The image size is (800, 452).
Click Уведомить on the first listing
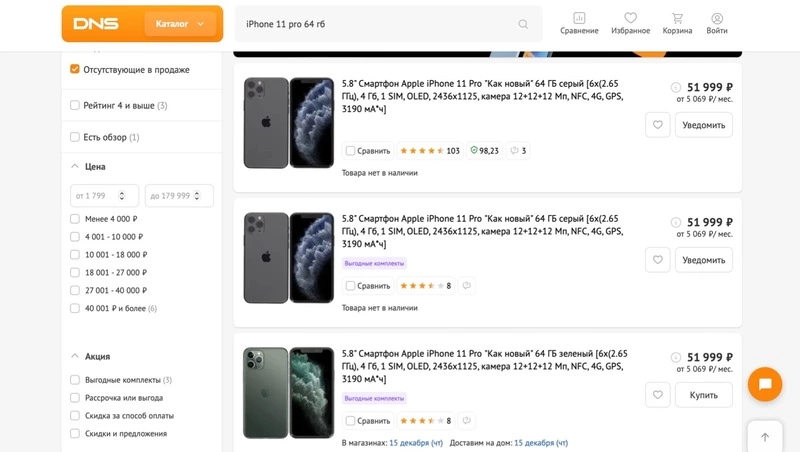(x=704, y=125)
